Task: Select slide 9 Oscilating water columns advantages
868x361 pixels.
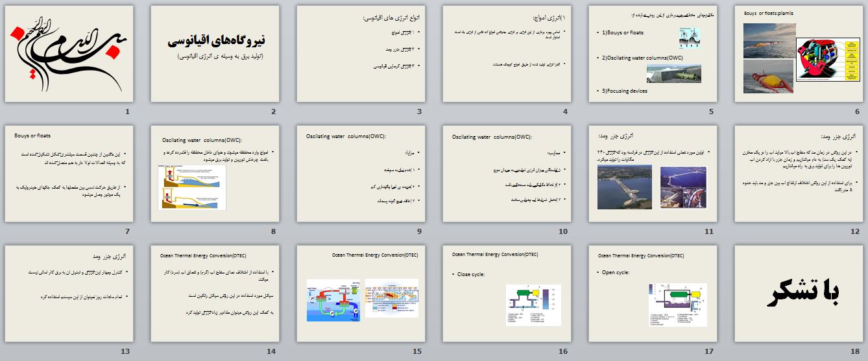Action: click(361, 174)
